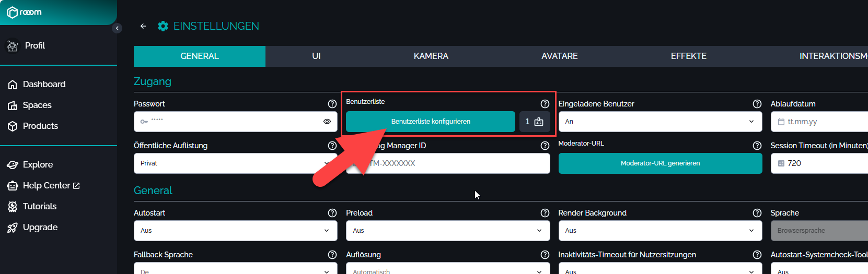
Task: Click the help icon next to Autostart
Action: 332,213
